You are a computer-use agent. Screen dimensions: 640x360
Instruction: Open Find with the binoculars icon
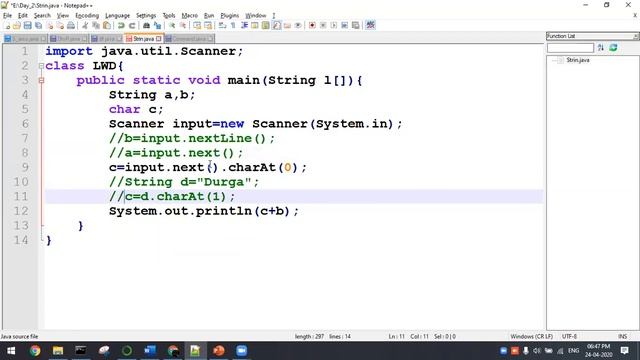click(x=146, y=25)
